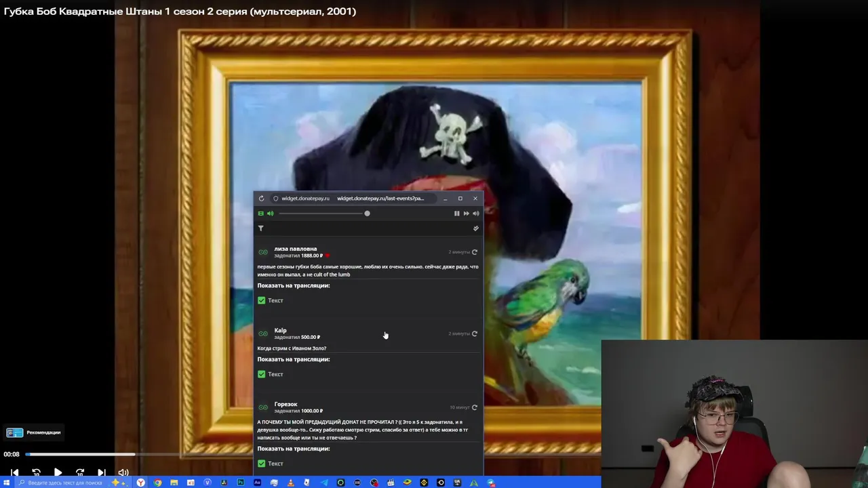This screenshot has width=868, height=488.
Task: Maximize the DonatePay widget window
Action: pyautogui.click(x=460, y=199)
